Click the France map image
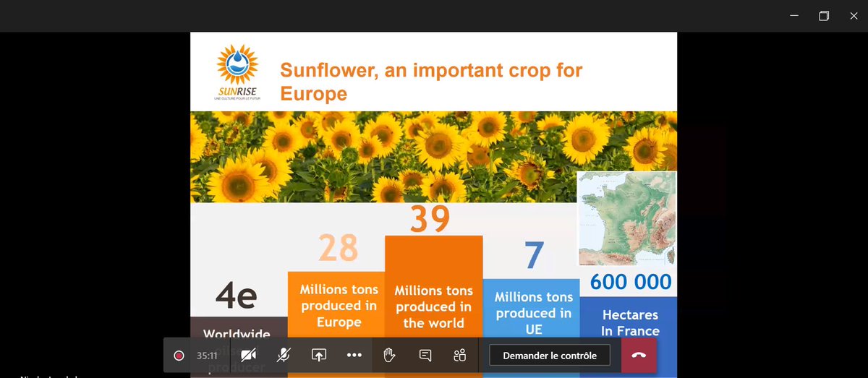This screenshot has width=868, height=378. 627,219
